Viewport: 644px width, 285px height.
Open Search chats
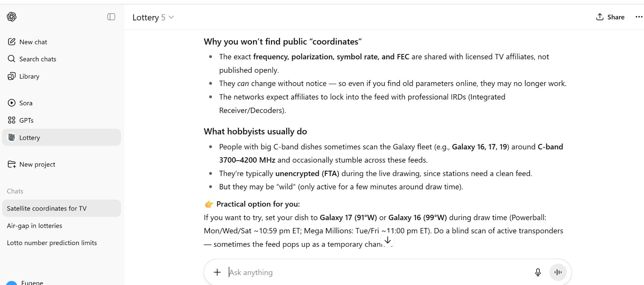[x=61, y=59]
